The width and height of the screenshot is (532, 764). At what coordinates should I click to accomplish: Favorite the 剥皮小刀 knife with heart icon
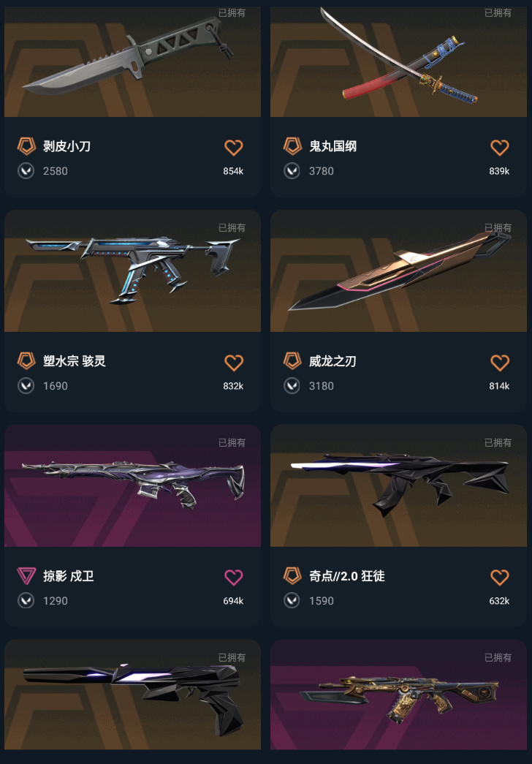[233, 147]
